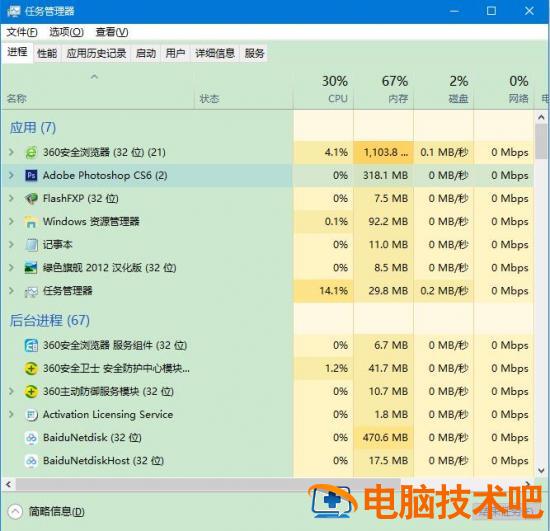Click the BaiduNetdiskHost process icon
Image resolution: width=550 pixels, height=531 pixels.
click(x=31, y=461)
